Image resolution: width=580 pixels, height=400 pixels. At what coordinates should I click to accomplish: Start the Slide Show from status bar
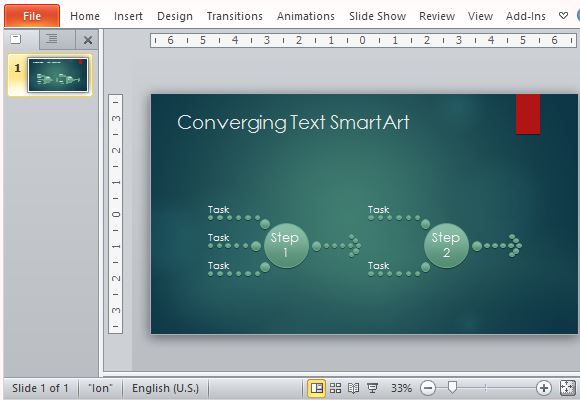click(372, 388)
